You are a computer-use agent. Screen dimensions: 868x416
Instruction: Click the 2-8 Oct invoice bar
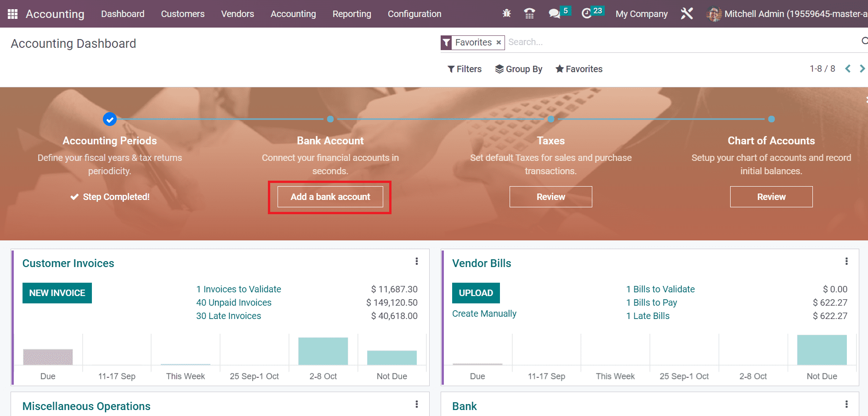point(323,351)
